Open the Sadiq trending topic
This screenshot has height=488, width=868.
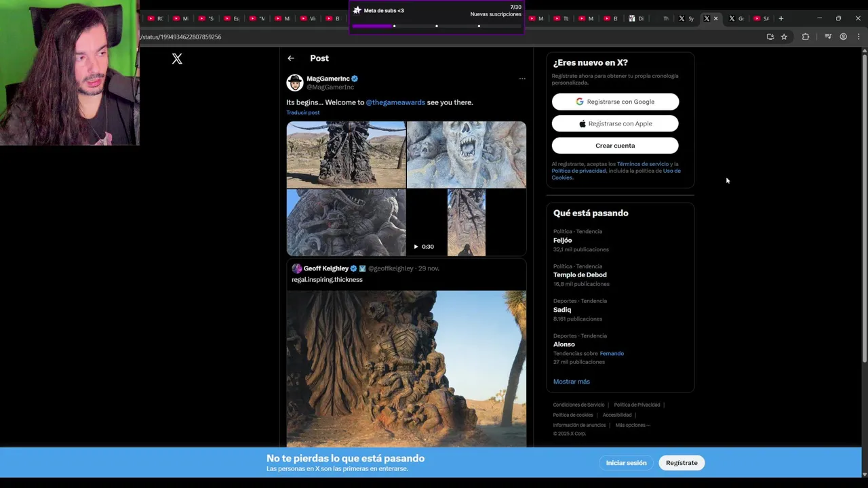tap(620, 310)
